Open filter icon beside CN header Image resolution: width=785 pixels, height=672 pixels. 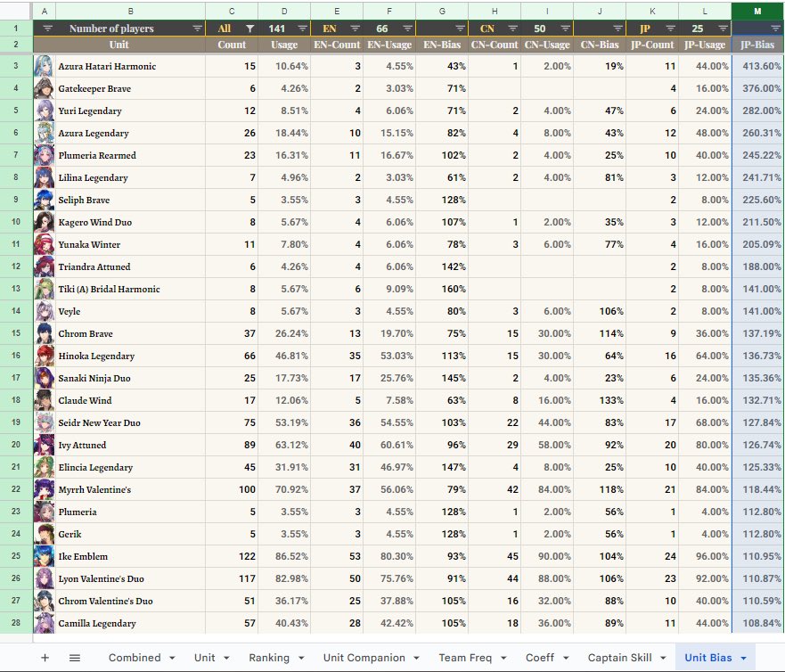click(512, 29)
